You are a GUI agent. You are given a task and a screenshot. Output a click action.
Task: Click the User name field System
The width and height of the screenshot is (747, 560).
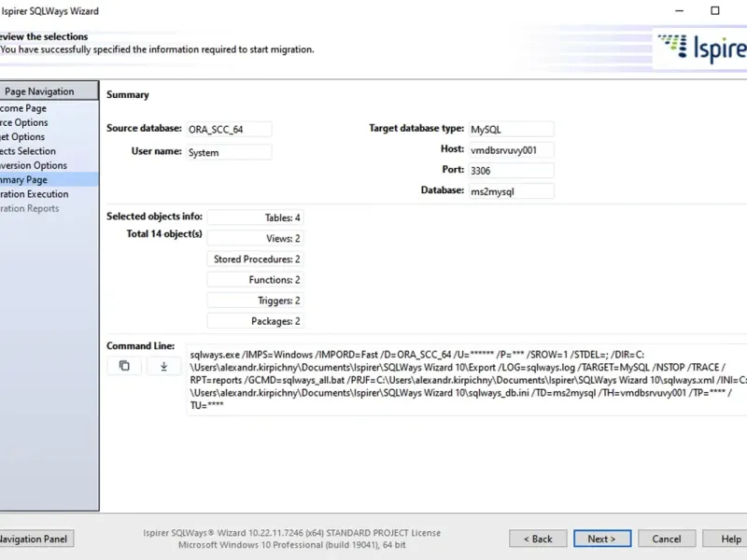[229, 152]
